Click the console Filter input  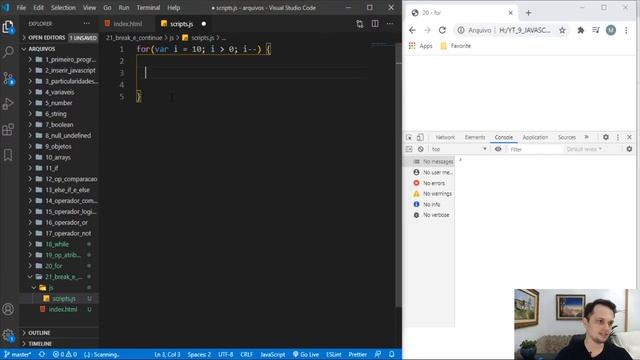[536, 149]
